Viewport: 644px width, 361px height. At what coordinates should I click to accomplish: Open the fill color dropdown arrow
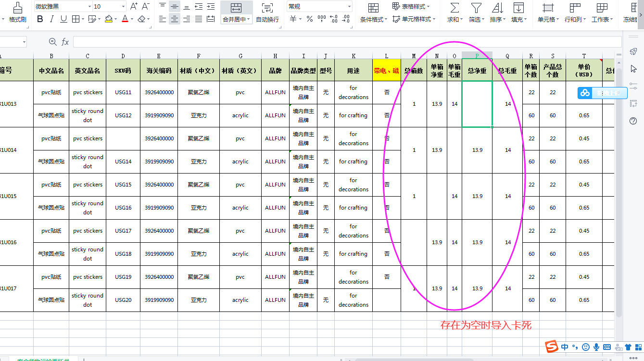point(115,19)
